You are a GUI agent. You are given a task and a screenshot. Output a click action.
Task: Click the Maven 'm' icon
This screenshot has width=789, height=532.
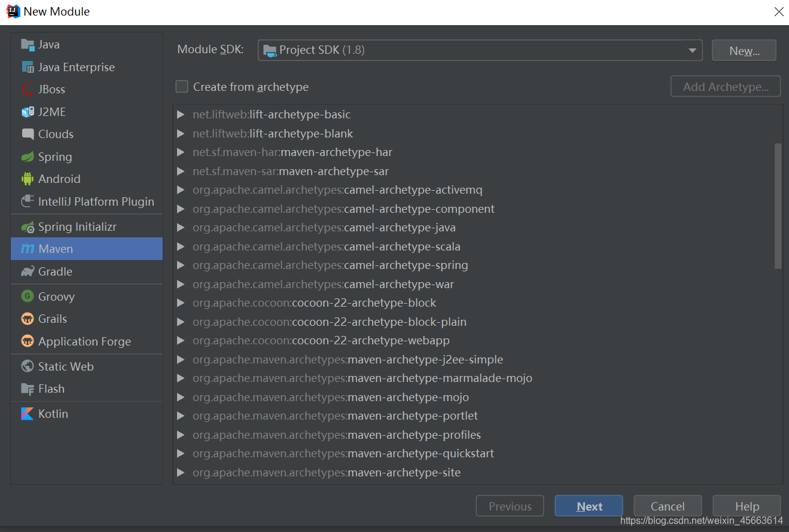point(28,249)
